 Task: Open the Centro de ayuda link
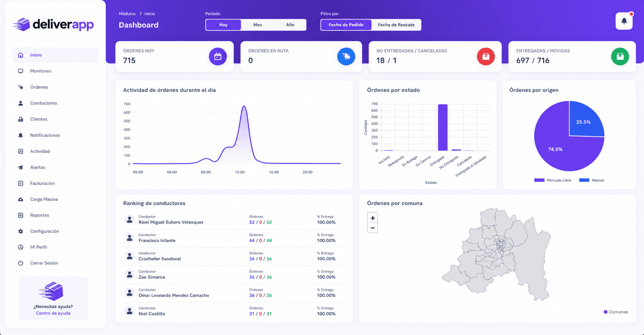53,313
